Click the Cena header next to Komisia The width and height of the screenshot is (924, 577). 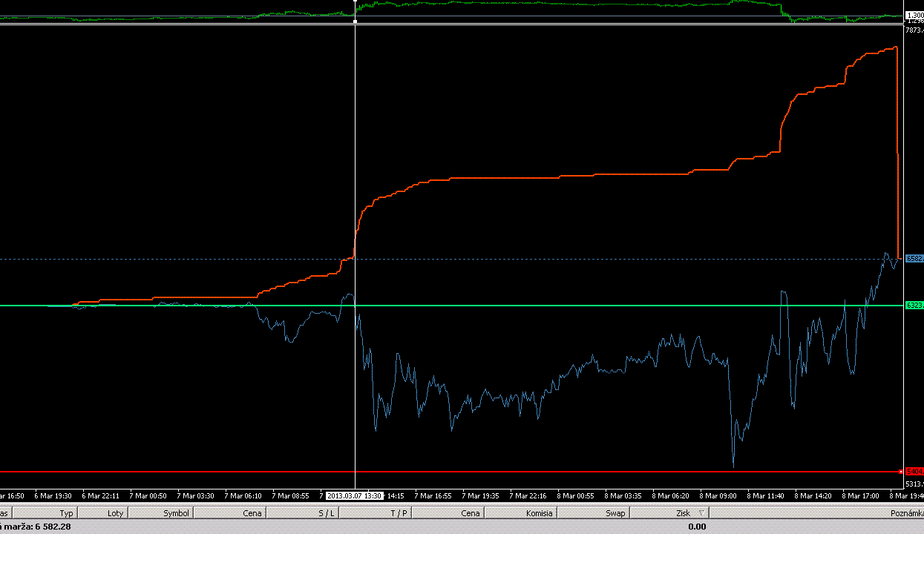(x=447, y=512)
